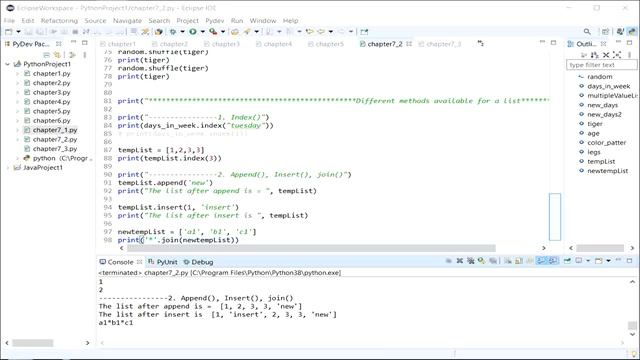
Task: Open chapter7_1.py in Package Explorer
Action: [55, 130]
